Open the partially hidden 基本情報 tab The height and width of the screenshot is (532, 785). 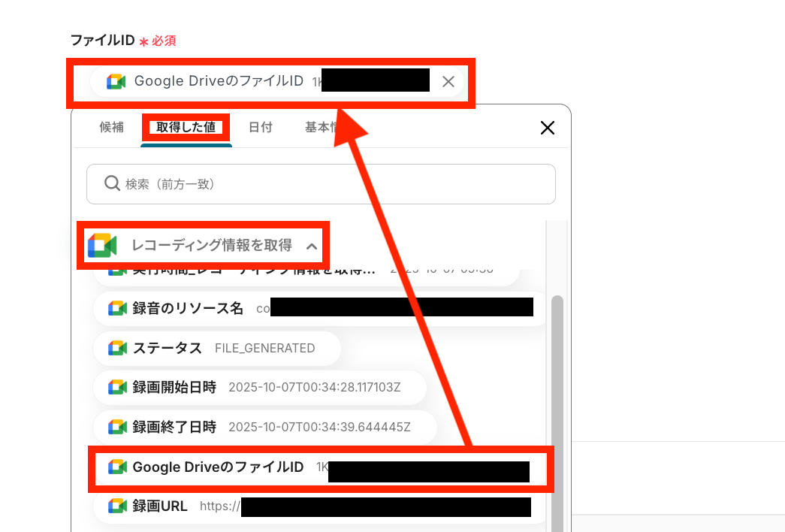pyautogui.click(x=321, y=127)
